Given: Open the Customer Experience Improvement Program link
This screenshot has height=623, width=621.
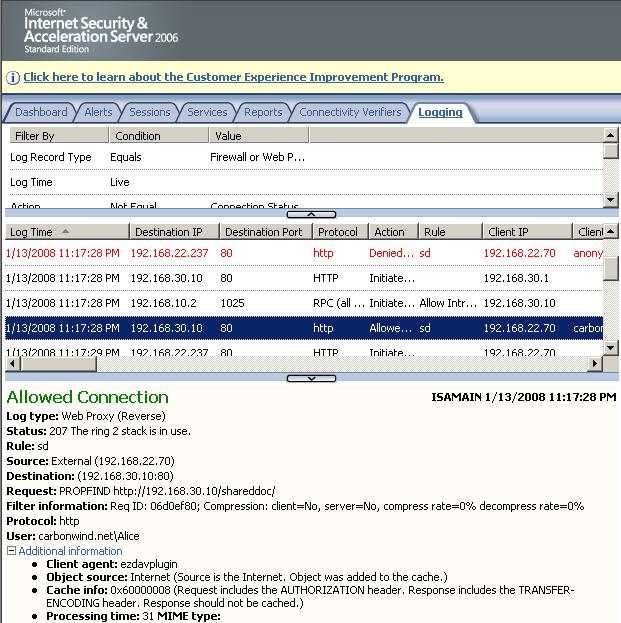Looking at the screenshot, I should coord(233,77).
